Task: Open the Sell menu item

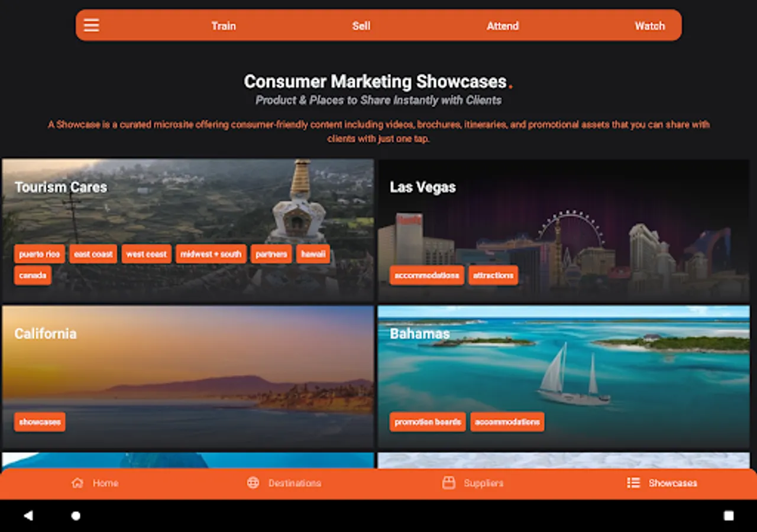Action: pos(361,26)
